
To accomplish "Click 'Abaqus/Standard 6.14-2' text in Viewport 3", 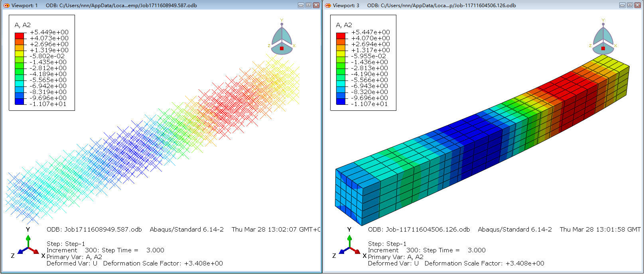I will [x=515, y=230].
